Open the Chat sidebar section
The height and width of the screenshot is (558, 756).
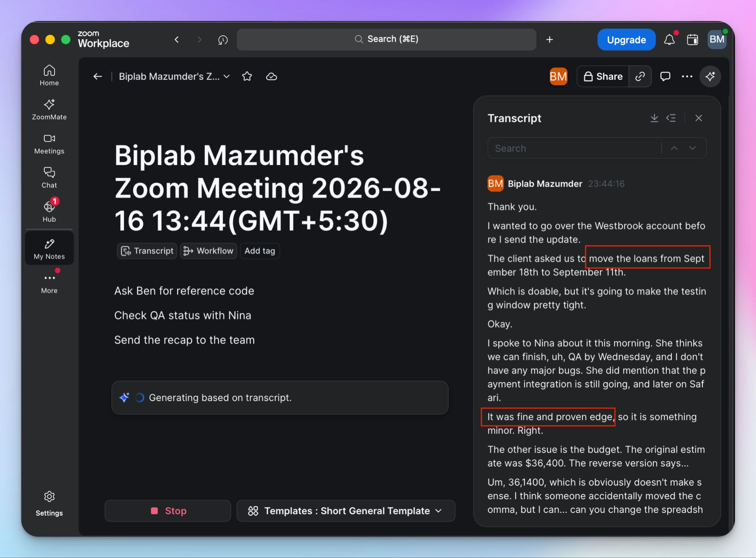49,178
